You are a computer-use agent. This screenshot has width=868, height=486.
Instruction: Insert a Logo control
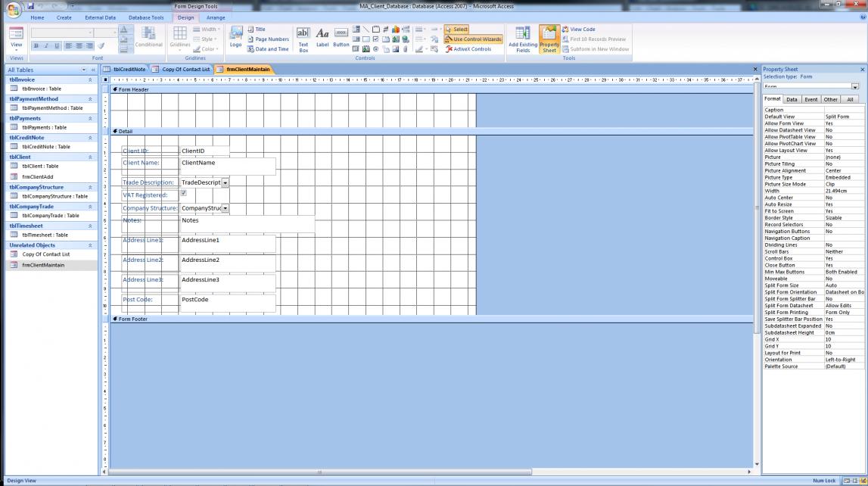pyautogui.click(x=236, y=37)
